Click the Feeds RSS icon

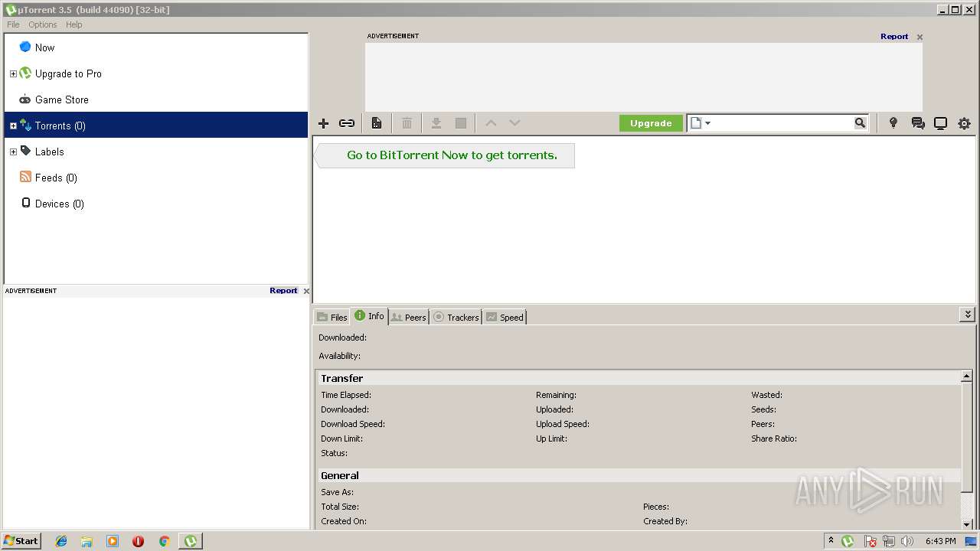pos(25,177)
